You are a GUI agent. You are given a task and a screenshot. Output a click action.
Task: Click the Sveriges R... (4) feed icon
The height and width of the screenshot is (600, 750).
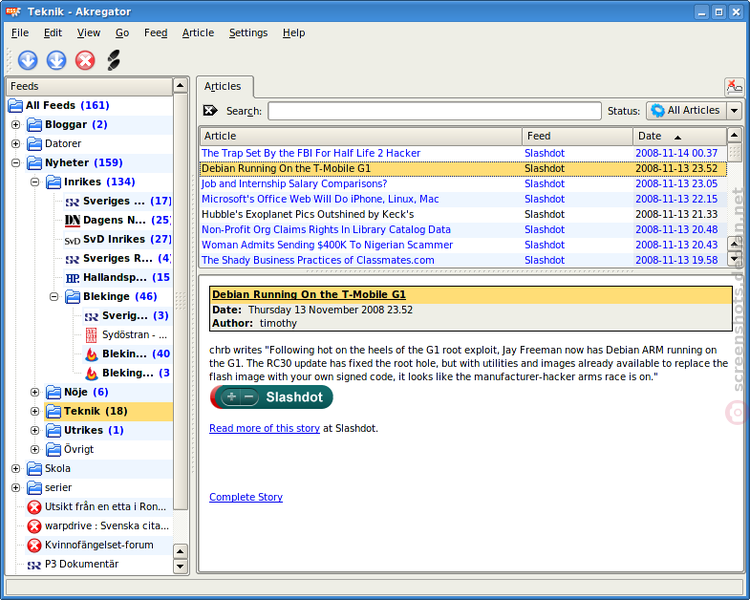[x=72, y=259]
